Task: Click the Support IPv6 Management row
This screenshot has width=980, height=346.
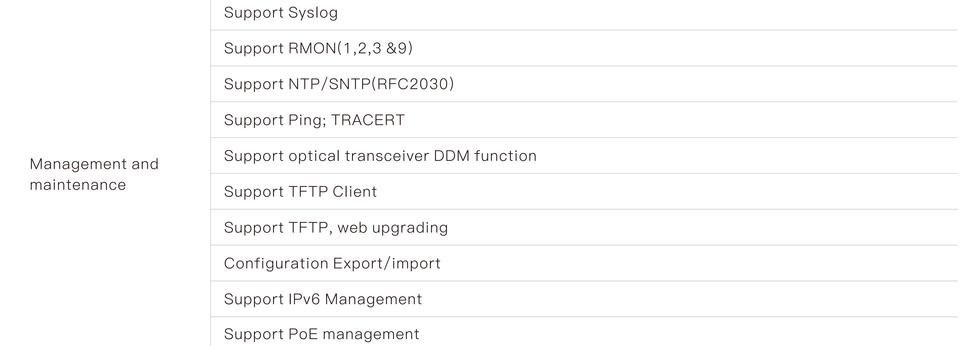Action: 323,299
